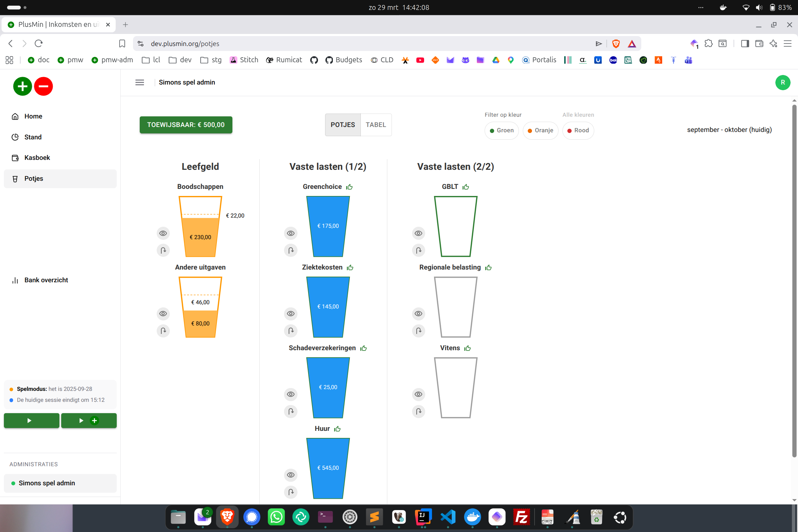Click the Huur pot with € 545,00
The width and height of the screenshot is (798, 532).
coord(328,468)
